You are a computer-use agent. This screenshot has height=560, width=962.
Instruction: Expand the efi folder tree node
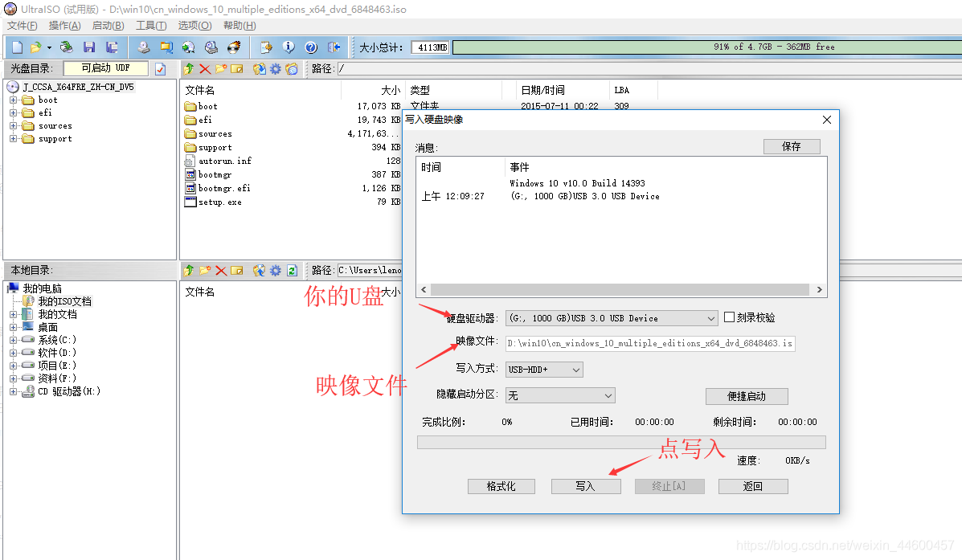click(13, 112)
